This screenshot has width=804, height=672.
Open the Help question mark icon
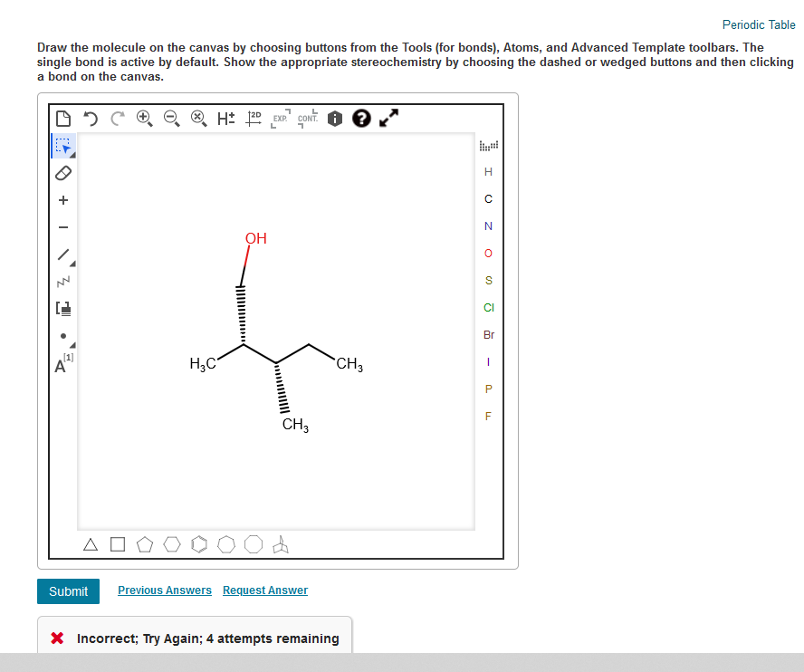(360, 118)
